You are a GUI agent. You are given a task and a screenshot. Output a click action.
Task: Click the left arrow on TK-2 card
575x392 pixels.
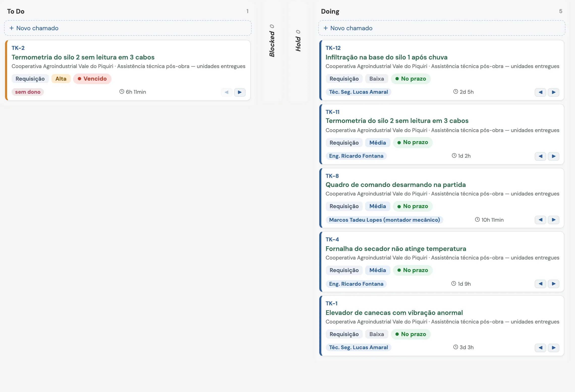226,92
